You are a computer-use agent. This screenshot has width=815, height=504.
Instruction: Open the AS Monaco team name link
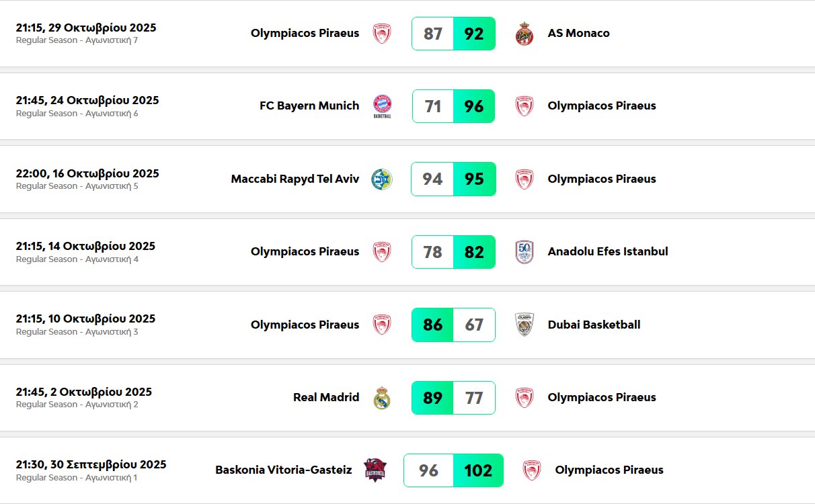pyautogui.click(x=578, y=34)
